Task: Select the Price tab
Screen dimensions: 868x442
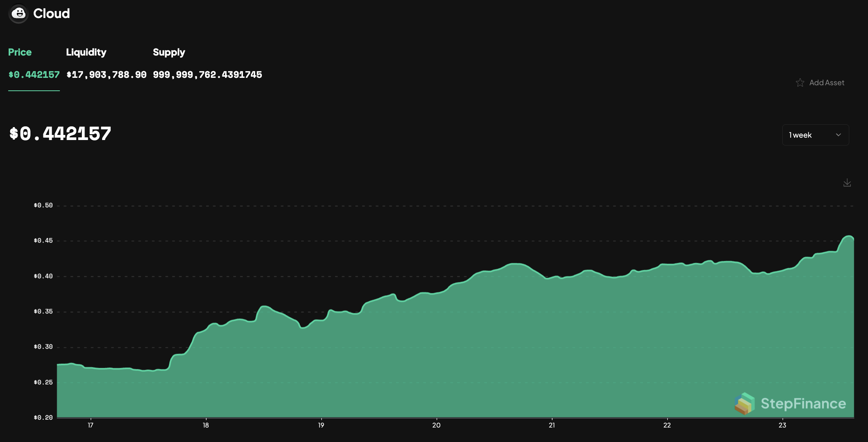Action: (20, 52)
